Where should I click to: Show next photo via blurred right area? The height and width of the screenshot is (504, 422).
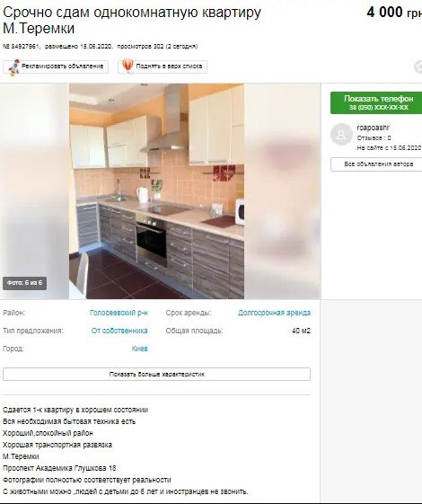[x=282, y=191]
